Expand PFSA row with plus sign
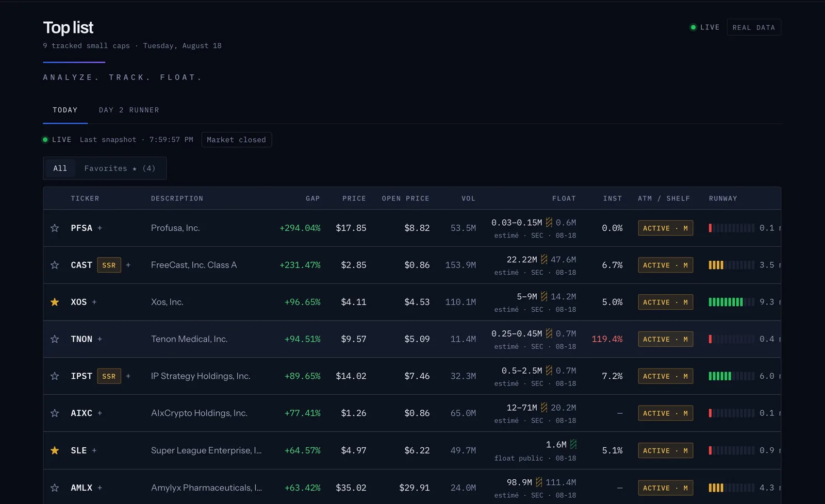This screenshot has width=825, height=504. 100,228
